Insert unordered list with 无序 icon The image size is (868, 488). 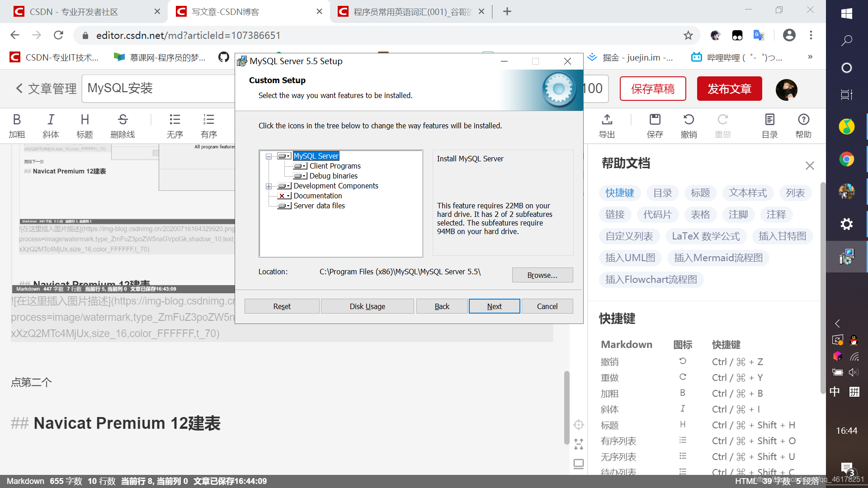click(175, 126)
